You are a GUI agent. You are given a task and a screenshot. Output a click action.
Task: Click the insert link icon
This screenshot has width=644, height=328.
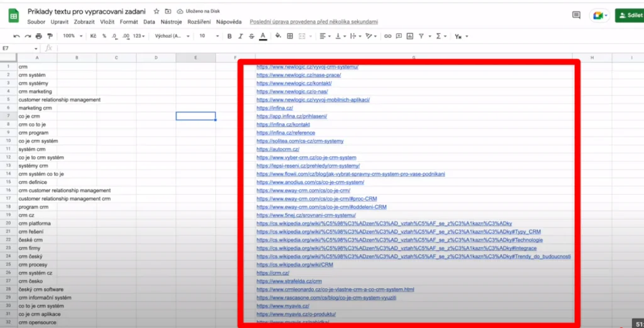point(387,36)
